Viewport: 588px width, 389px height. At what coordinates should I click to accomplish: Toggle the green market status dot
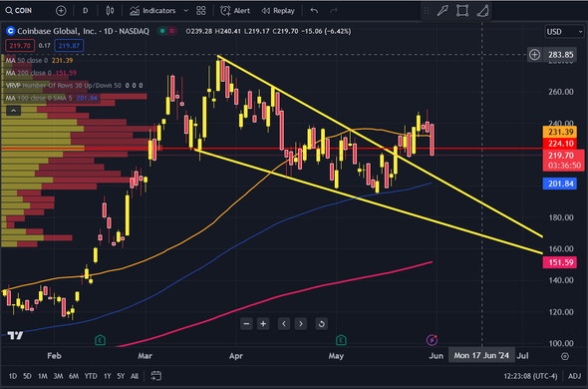(162, 31)
